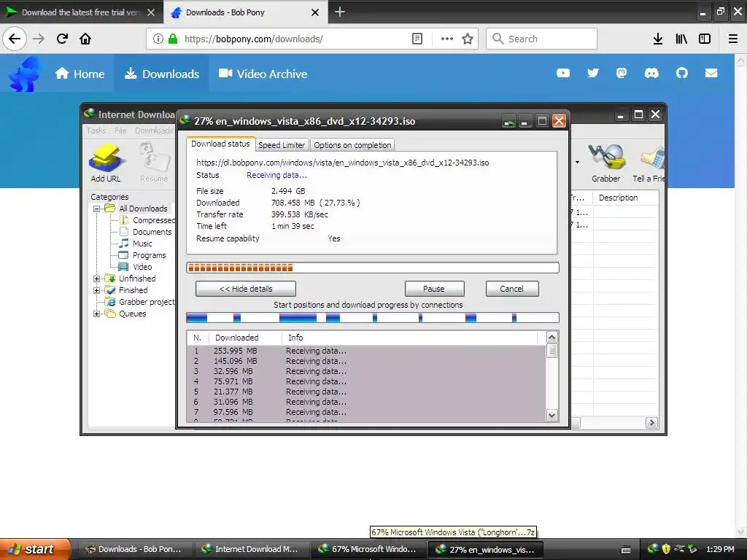Collapse the All Downloads tree node

point(97,209)
